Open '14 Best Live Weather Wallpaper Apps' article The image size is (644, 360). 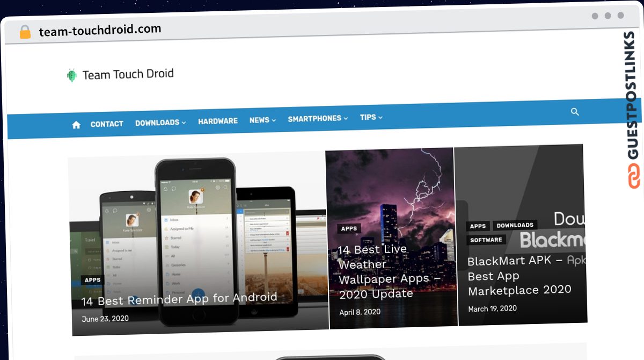tap(390, 271)
